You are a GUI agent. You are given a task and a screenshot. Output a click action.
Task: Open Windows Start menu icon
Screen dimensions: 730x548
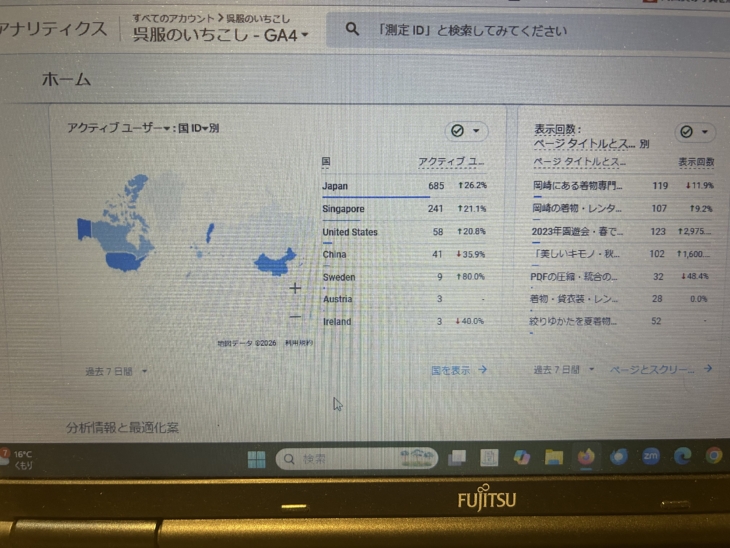[257, 459]
